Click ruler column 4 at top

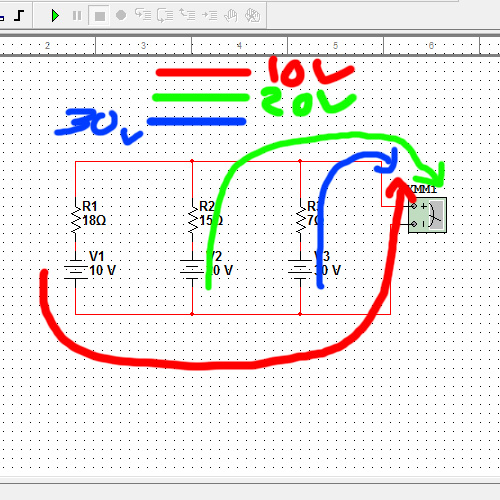[239, 46]
